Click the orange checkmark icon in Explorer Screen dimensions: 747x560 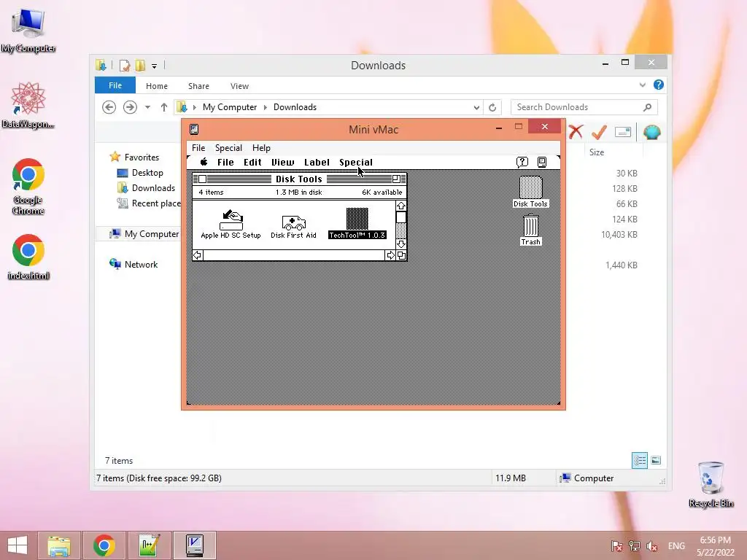[599, 132]
